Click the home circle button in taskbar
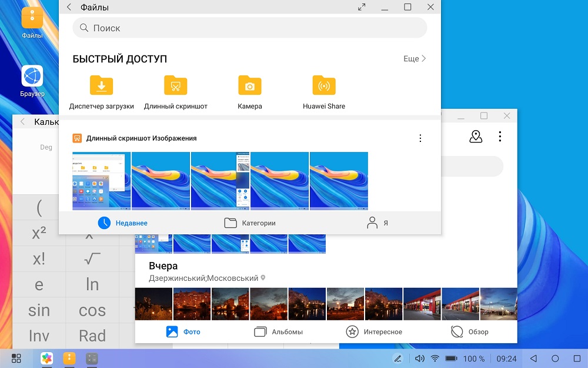This screenshot has height=368, width=588. (556, 359)
